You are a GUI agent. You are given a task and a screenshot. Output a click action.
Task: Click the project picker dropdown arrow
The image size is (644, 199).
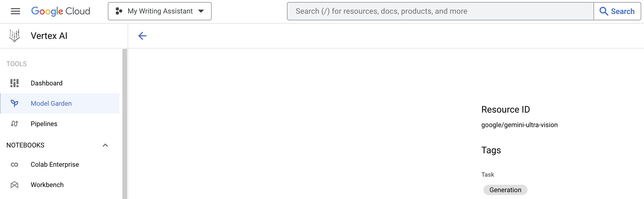coord(201,11)
